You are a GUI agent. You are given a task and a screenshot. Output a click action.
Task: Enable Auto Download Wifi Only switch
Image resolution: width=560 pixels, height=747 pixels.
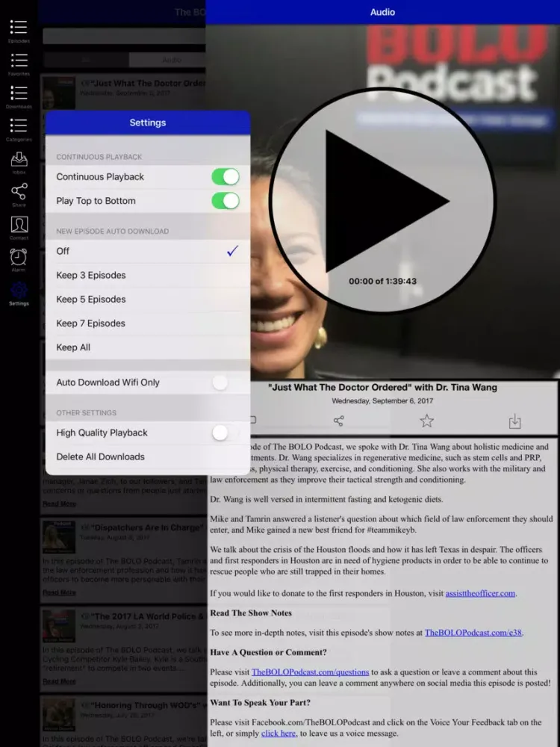point(225,382)
